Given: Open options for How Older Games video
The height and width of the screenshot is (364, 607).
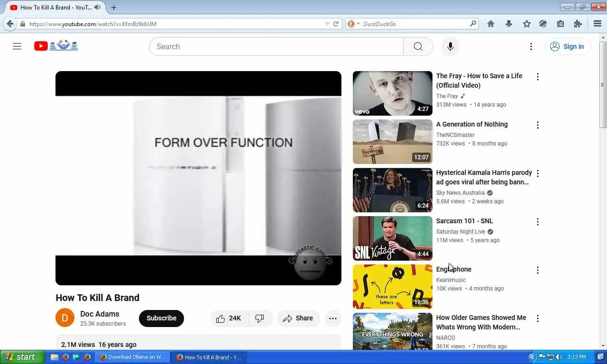Looking at the screenshot, I should [x=538, y=318].
